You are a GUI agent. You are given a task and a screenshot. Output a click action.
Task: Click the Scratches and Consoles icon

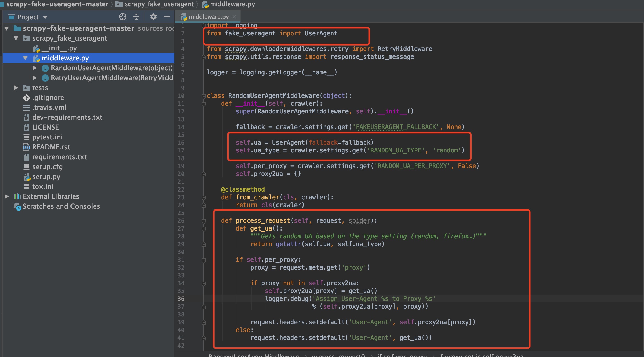(x=17, y=207)
